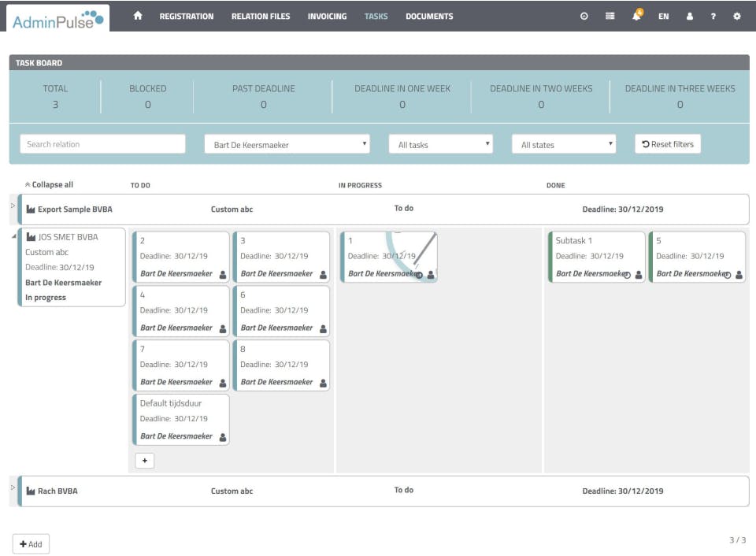Open task card 4
This screenshot has width=756, height=556.
coord(181,311)
